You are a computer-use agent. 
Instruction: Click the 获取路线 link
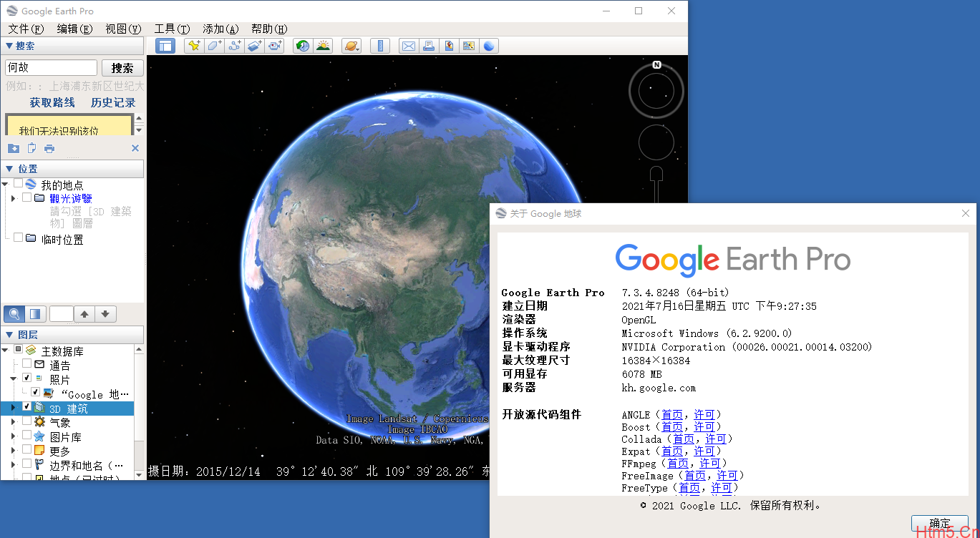pyautogui.click(x=52, y=102)
